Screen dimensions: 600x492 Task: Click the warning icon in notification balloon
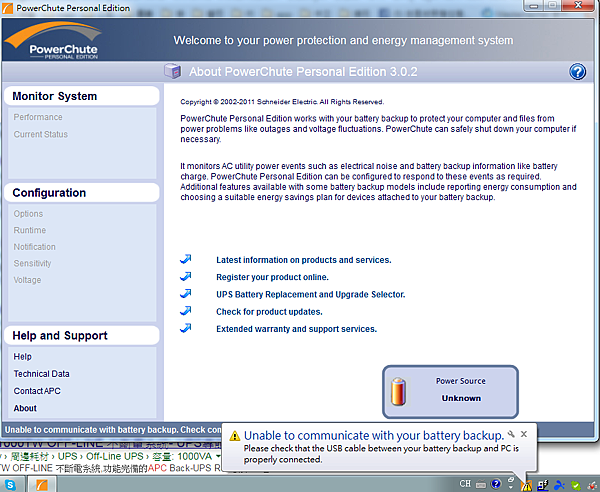coord(235,436)
